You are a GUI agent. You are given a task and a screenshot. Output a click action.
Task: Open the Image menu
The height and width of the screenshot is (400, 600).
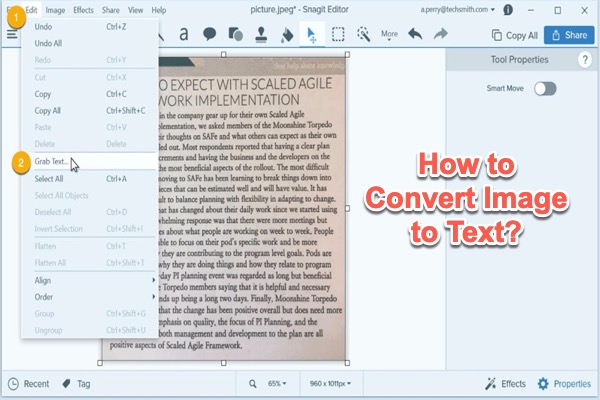click(x=55, y=10)
